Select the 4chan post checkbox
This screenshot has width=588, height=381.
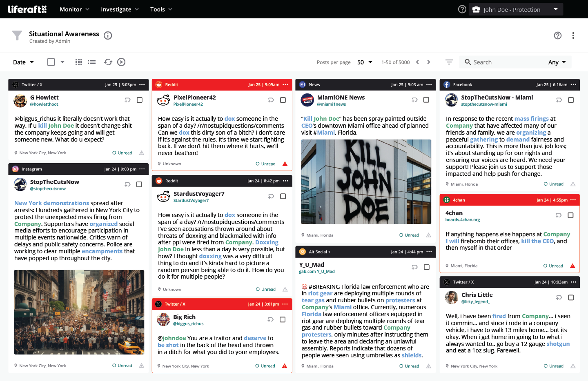(x=571, y=215)
